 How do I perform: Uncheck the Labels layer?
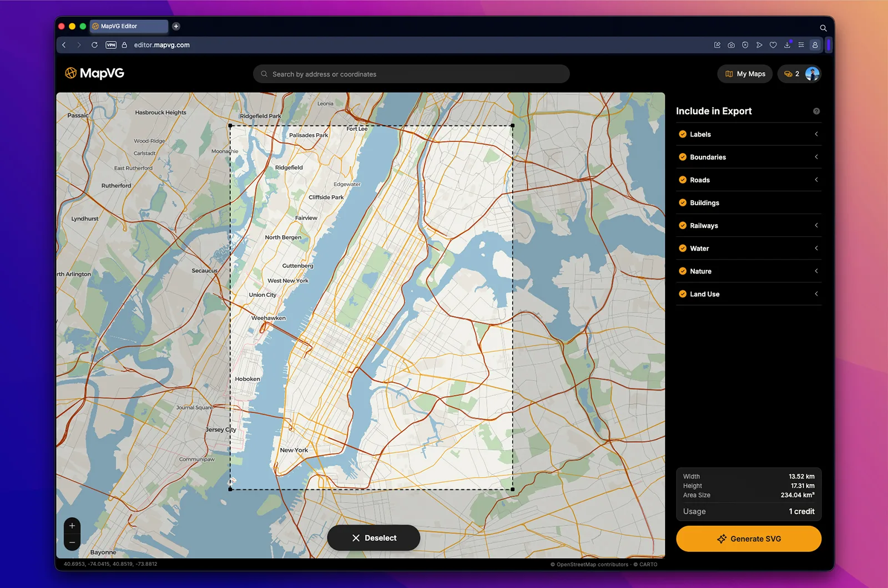pos(683,134)
